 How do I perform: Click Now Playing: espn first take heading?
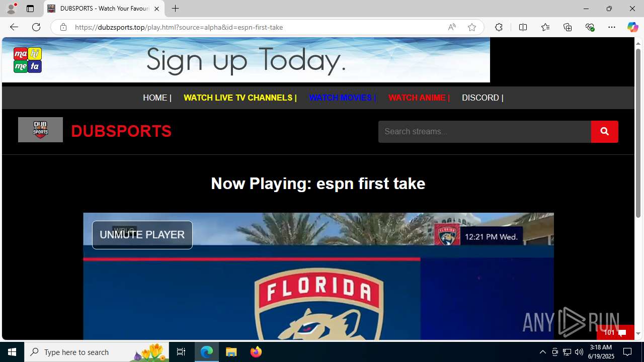coord(318,184)
